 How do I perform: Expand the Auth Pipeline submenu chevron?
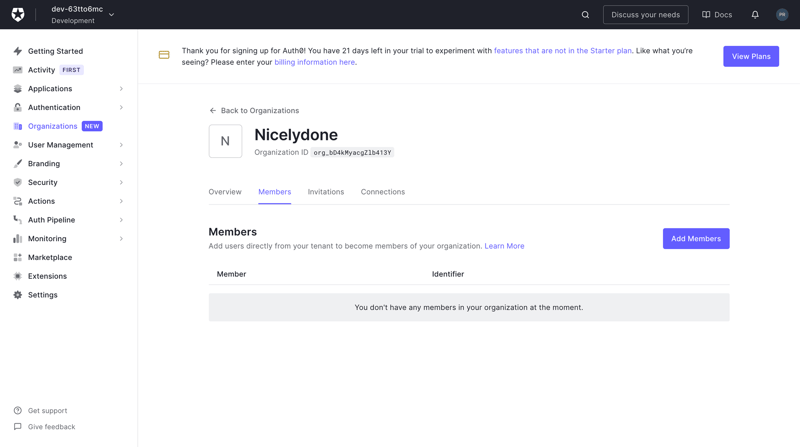coord(121,220)
